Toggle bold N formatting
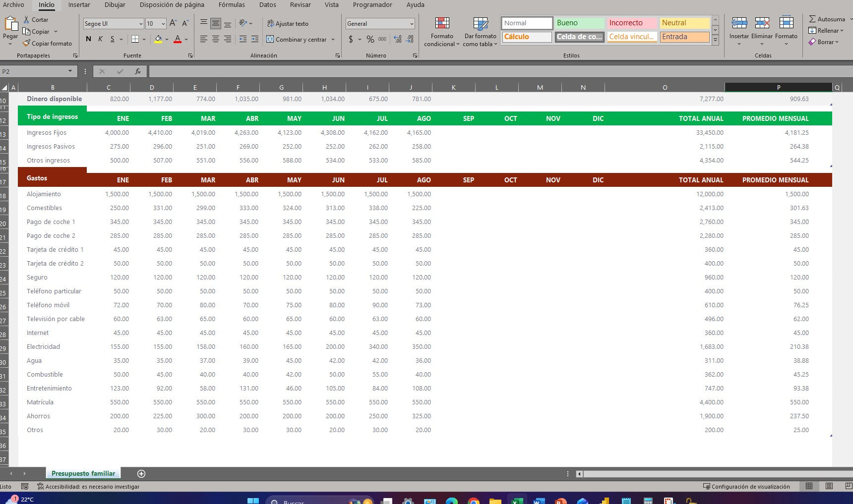This screenshot has width=853, height=504. tap(88, 39)
